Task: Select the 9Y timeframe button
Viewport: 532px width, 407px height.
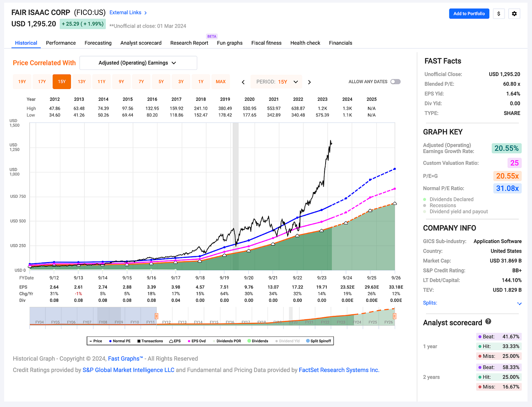Action: (x=121, y=82)
